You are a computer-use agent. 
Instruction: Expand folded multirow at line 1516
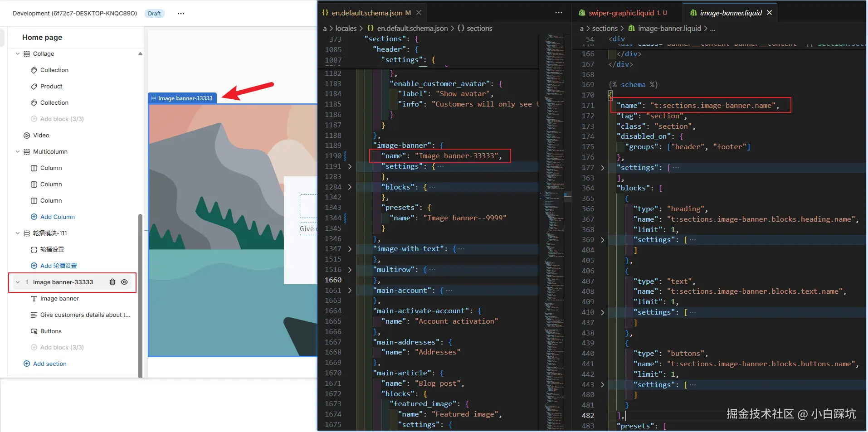[350, 270]
